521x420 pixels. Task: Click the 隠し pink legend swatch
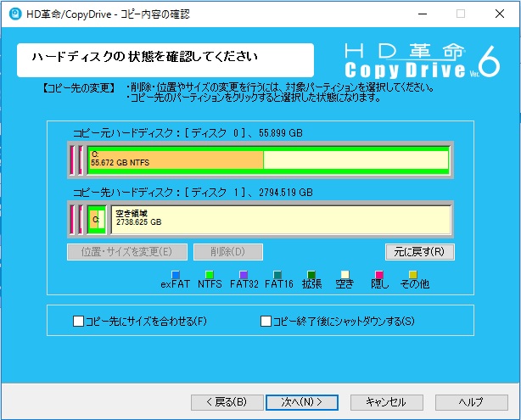click(379, 275)
